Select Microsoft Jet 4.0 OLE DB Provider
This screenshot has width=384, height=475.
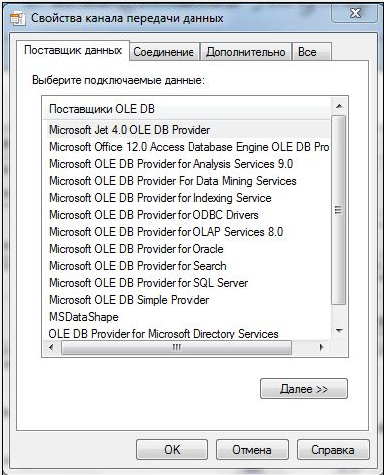pyautogui.click(x=188, y=130)
